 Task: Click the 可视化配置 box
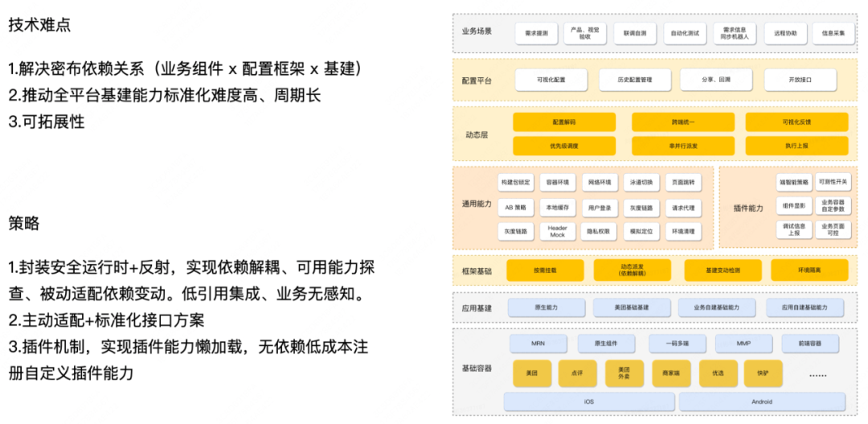(551, 80)
